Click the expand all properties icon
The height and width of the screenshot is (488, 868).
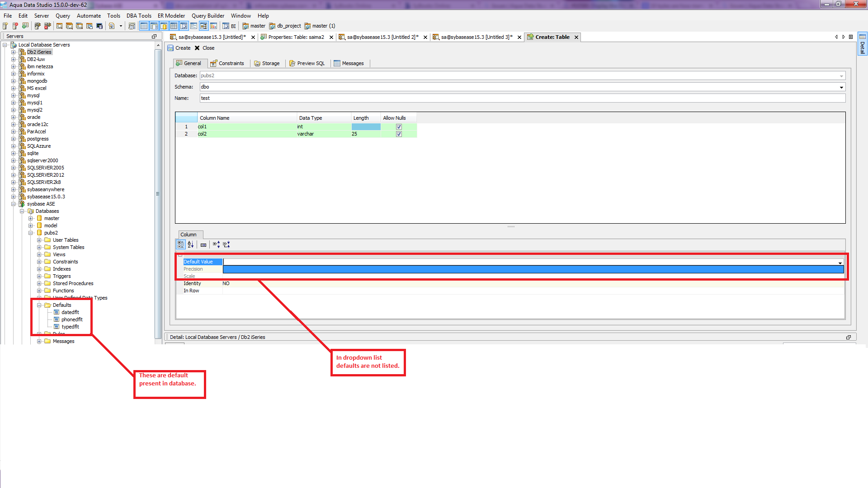(216, 244)
